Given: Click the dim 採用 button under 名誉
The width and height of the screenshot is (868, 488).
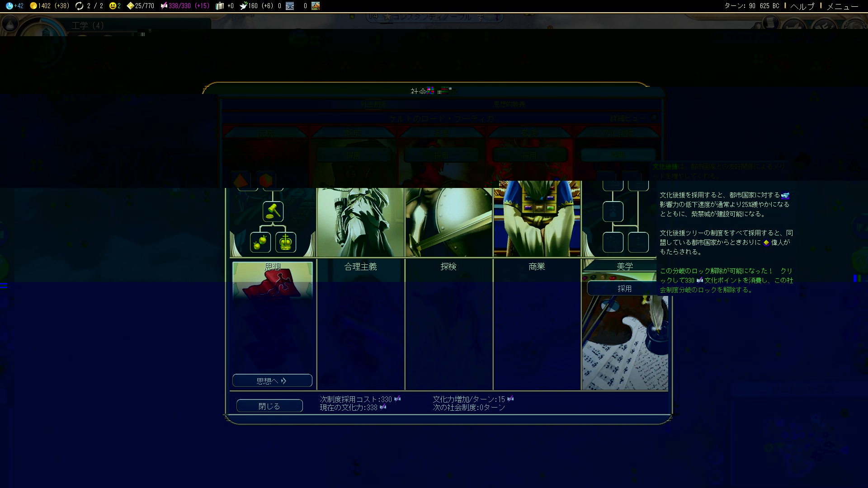Looking at the screenshot, I should tap(442, 155).
